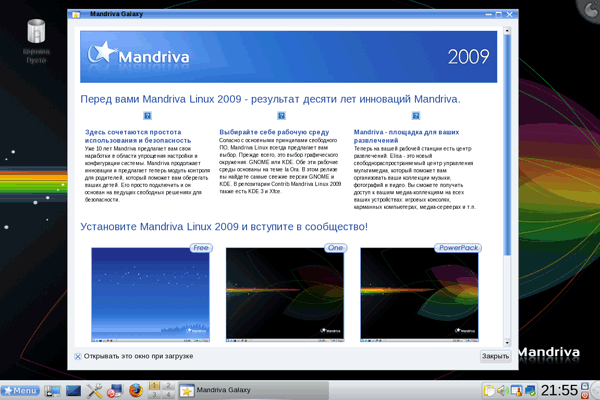
Task: Open the trash can desktop icon
Action: [x=36, y=31]
